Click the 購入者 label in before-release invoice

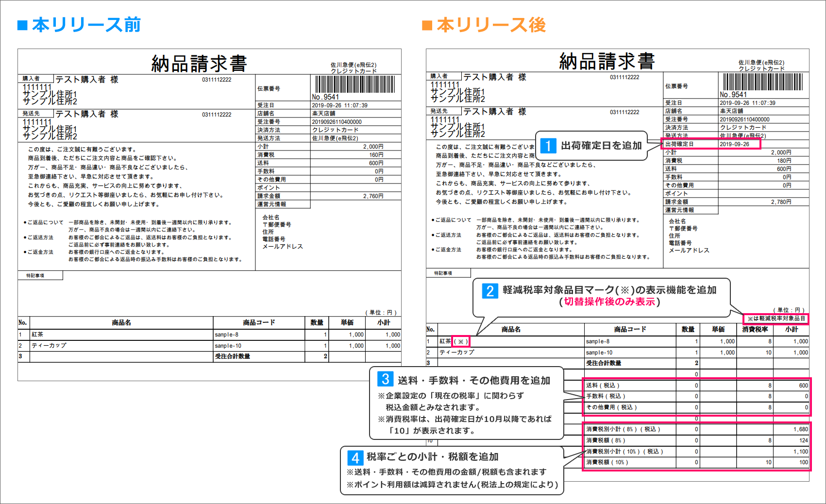(x=31, y=79)
